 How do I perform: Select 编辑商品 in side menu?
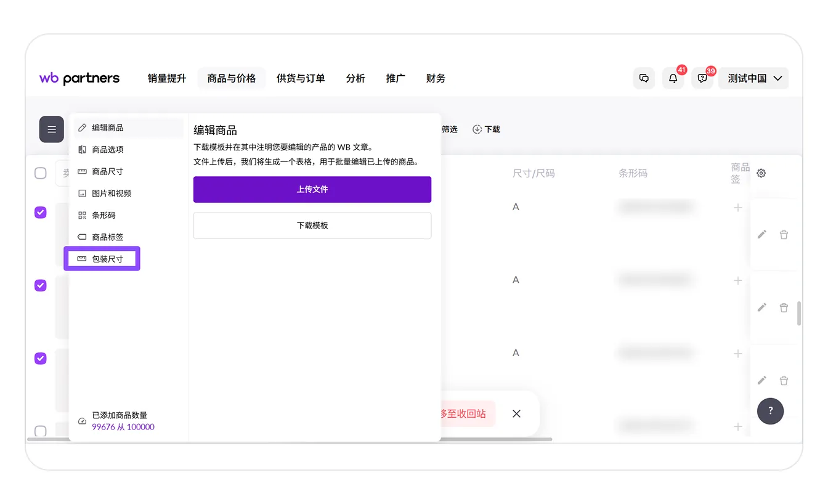129,128
